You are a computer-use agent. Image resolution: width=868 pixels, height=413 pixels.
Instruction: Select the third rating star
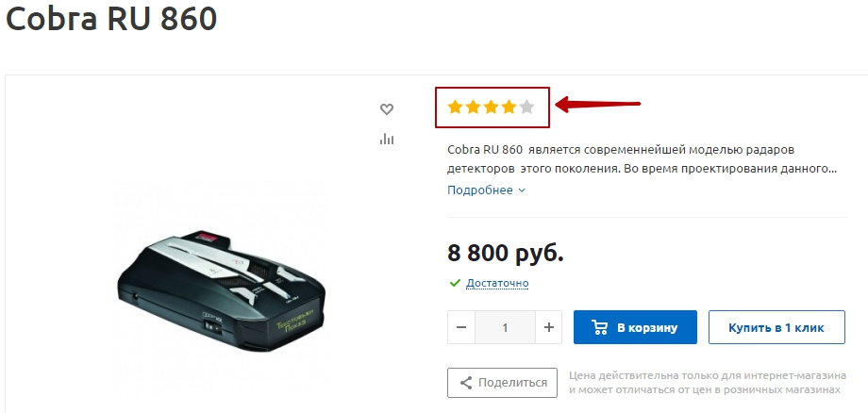point(491,107)
